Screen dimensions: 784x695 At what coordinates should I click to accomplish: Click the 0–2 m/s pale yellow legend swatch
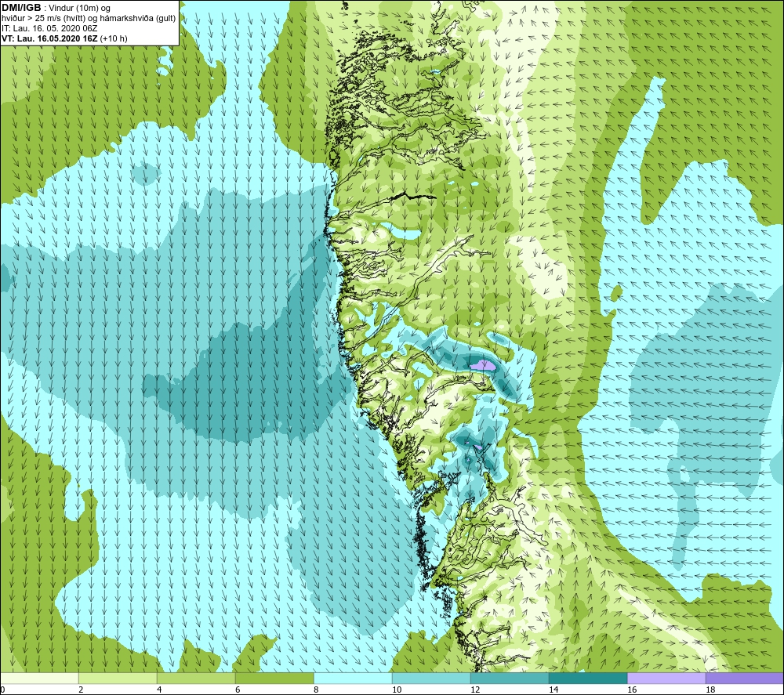tap(39, 678)
